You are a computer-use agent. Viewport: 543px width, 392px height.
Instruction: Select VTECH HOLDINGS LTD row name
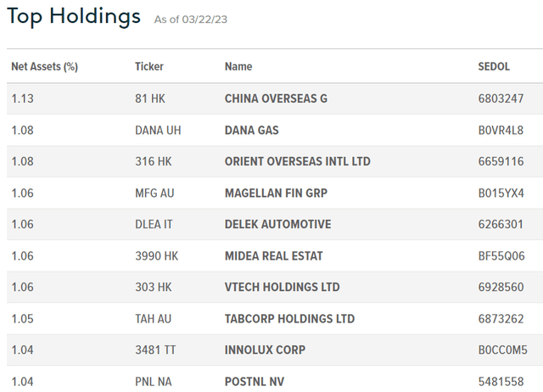(x=283, y=287)
